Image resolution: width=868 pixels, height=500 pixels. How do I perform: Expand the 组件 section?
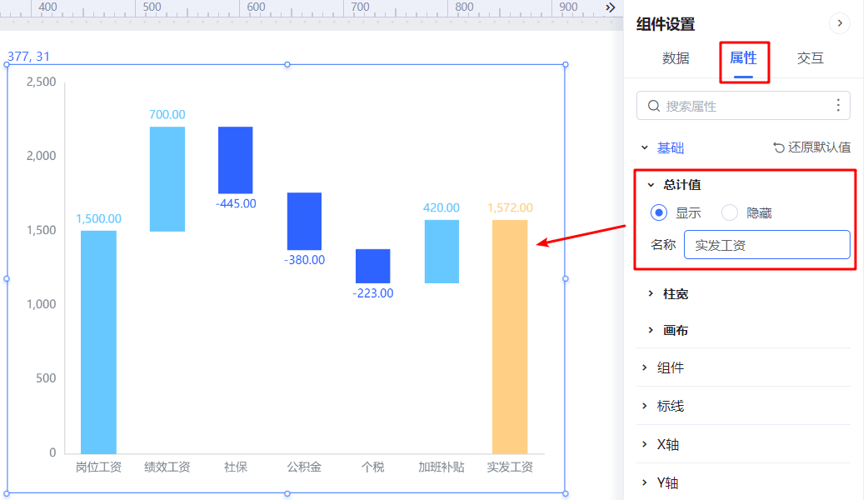pos(645,367)
